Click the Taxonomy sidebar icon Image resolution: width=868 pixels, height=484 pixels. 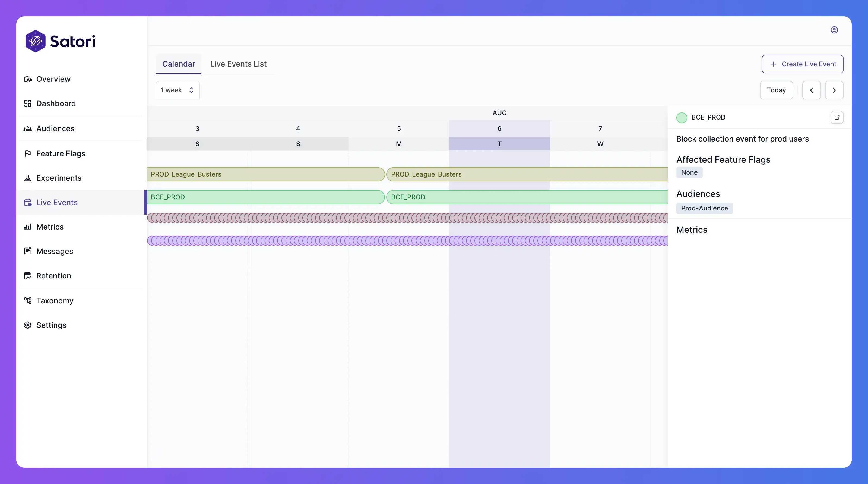tap(27, 300)
